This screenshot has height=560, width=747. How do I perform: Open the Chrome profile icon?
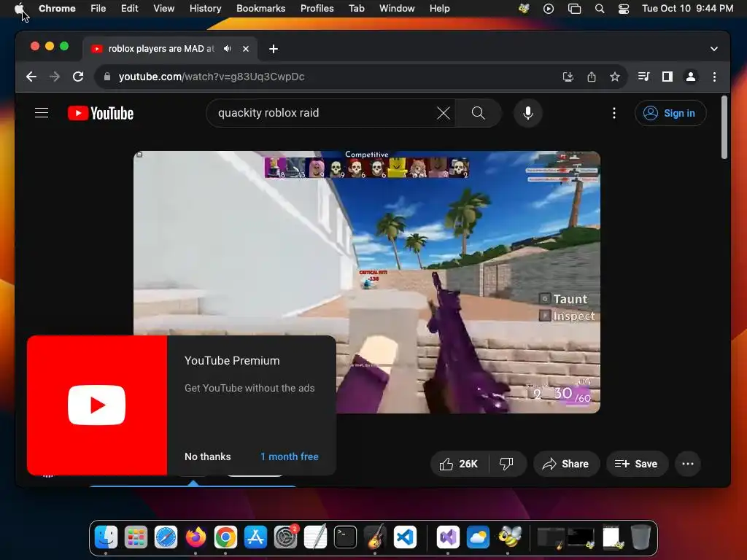click(690, 77)
